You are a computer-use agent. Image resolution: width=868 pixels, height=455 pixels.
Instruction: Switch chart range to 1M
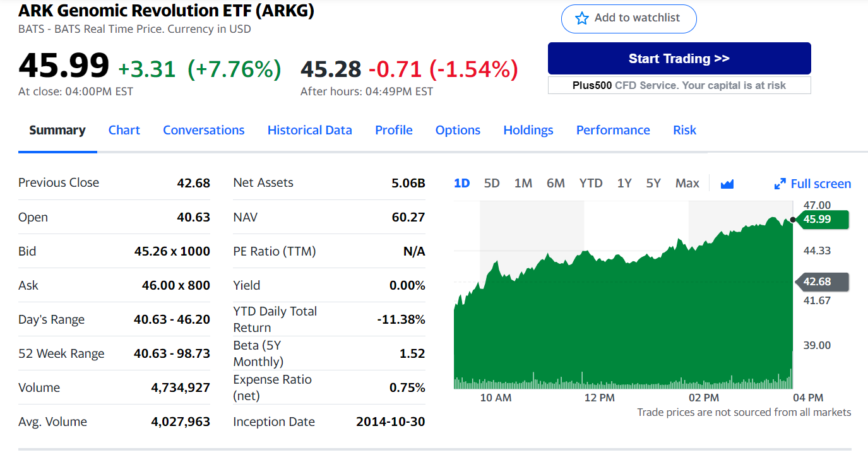click(x=523, y=183)
